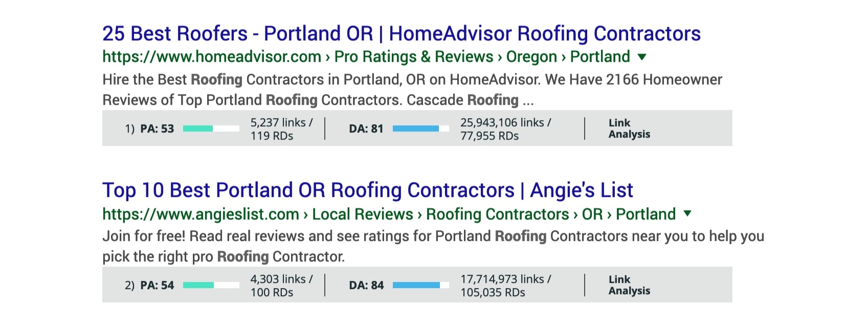Click the blue DA bar for HomeAdvisor
Viewport: 868px width, 328px height.
420,129
